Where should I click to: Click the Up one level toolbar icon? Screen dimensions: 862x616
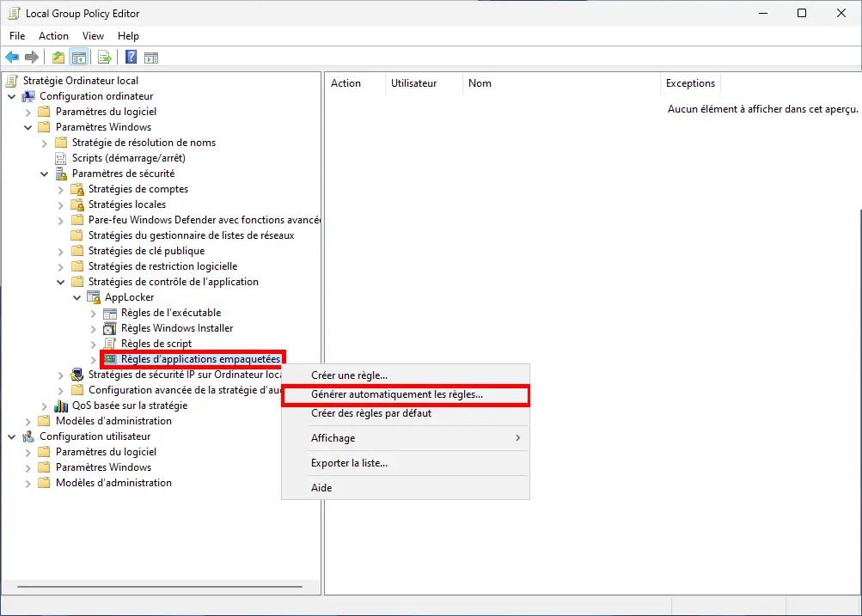58,57
